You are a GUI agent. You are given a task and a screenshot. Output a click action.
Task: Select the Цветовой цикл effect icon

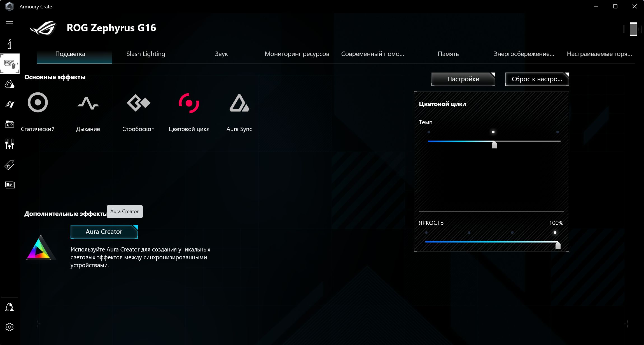coord(189,103)
